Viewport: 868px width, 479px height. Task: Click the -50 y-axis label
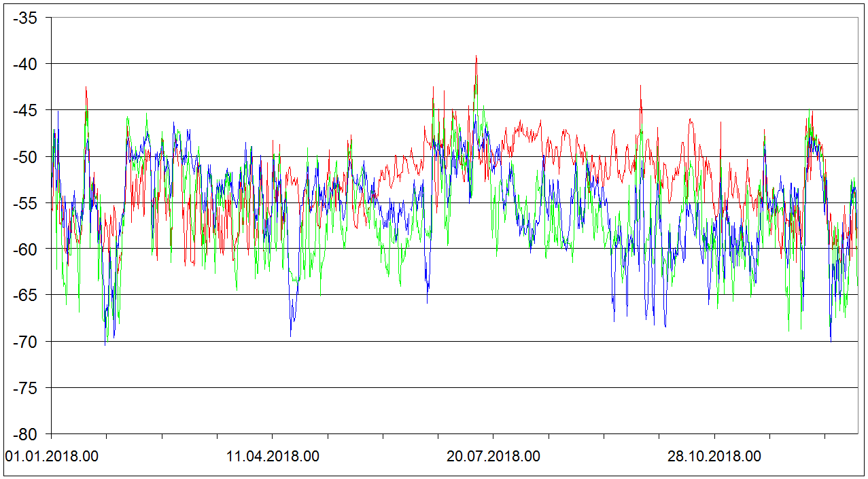point(27,156)
